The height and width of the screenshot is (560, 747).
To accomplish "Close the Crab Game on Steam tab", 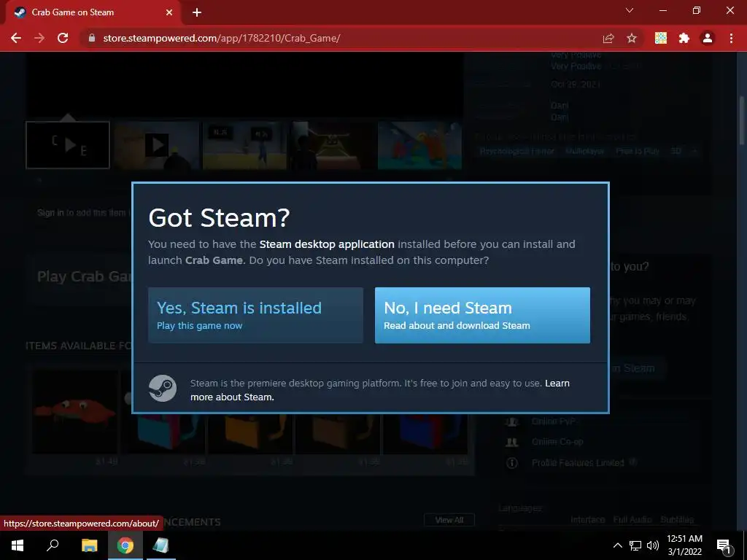I will pos(169,12).
